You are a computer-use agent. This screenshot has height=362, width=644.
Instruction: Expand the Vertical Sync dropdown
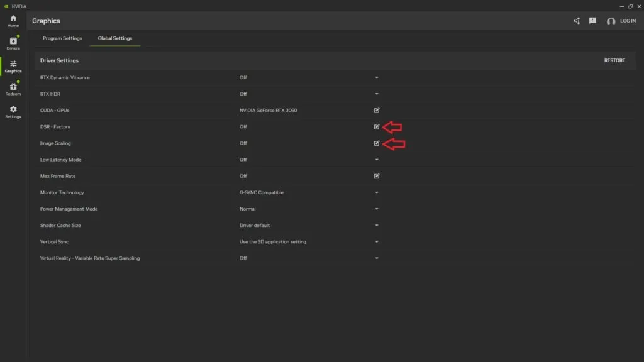click(376, 241)
